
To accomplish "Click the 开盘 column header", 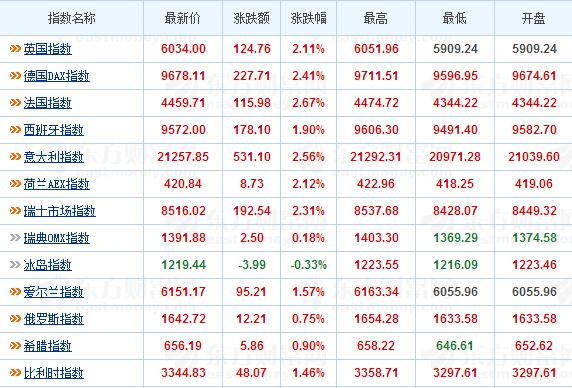I will (533, 18).
